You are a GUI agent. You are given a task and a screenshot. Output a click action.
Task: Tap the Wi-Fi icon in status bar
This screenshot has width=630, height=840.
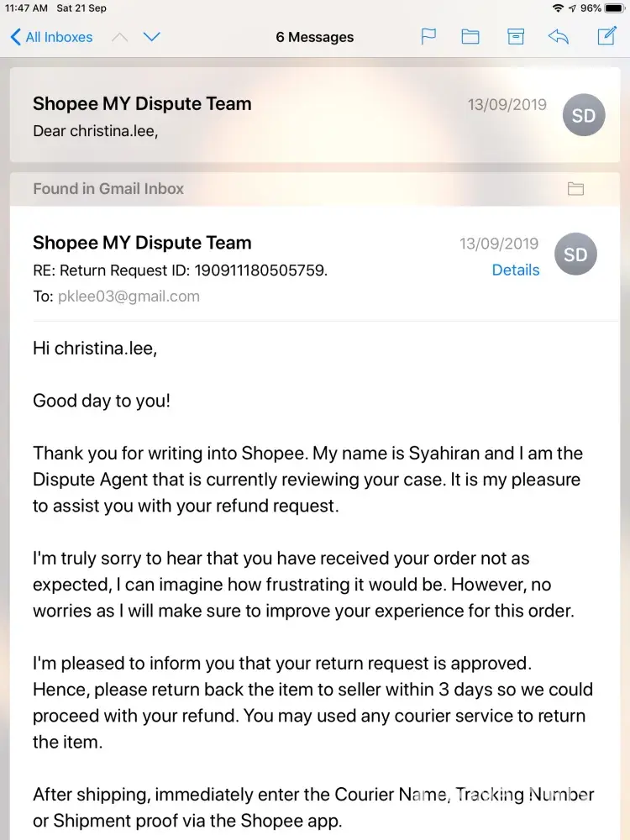(x=558, y=8)
